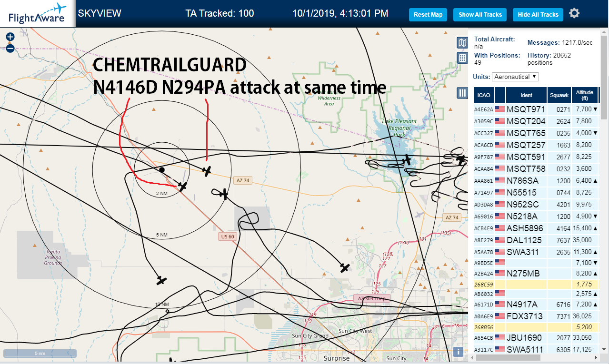Select the N5218A aircraft row
Viewport: 609px width, 364px height.
click(x=536, y=216)
